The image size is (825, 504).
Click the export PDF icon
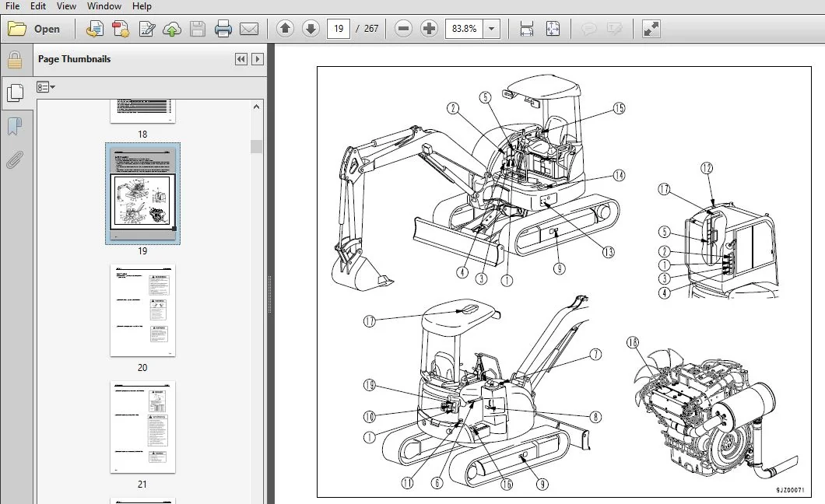pos(121,29)
